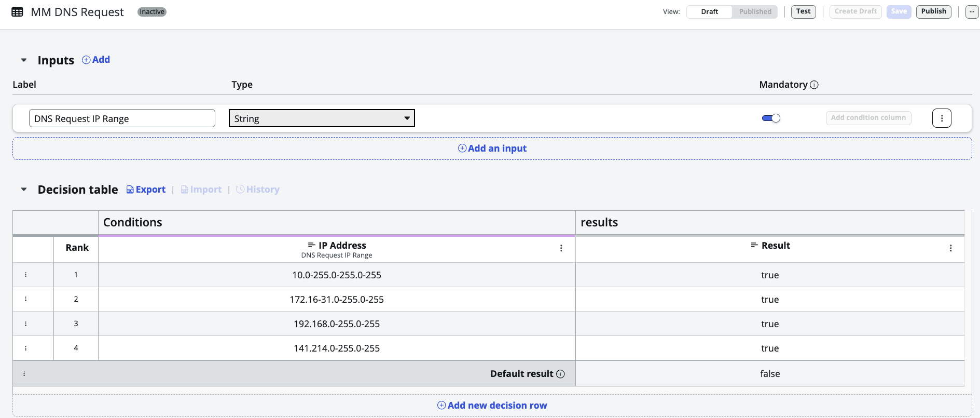The width and height of the screenshot is (980, 418).
Task: Switch to the Published view
Action: click(x=755, y=11)
